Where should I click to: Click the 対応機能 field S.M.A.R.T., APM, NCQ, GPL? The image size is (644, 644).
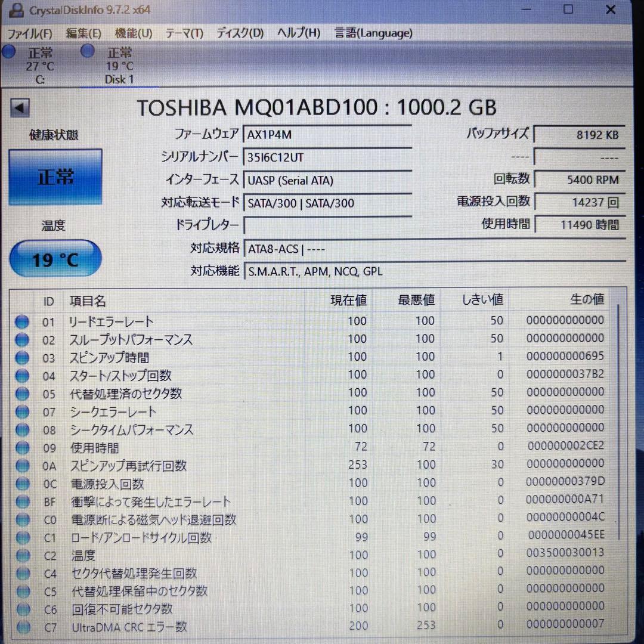pyautogui.click(x=435, y=271)
